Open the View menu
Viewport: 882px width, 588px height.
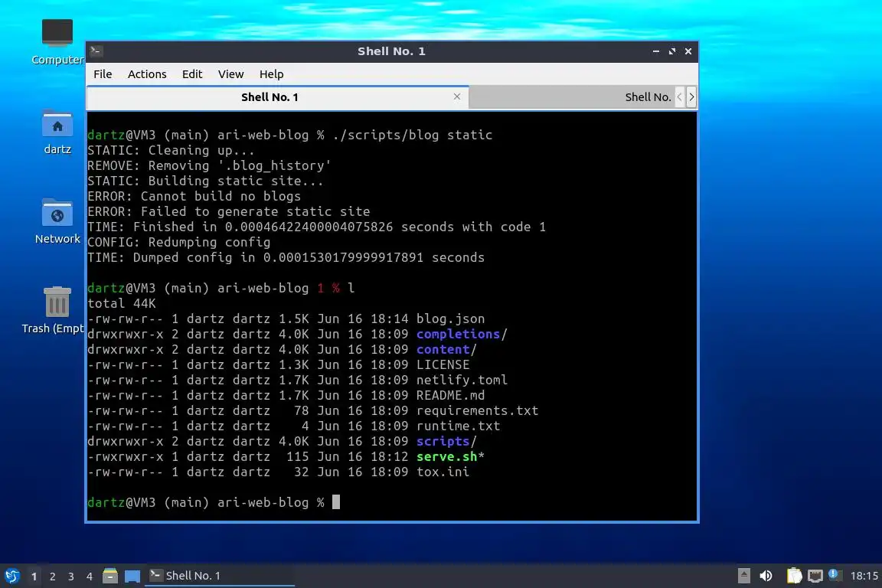click(230, 74)
